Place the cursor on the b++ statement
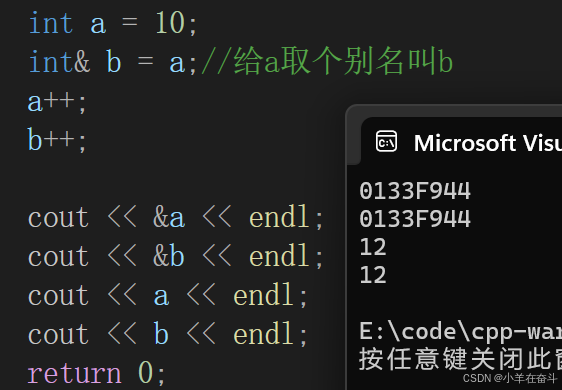This screenshot has width=562, height=390. coord(57,140)
